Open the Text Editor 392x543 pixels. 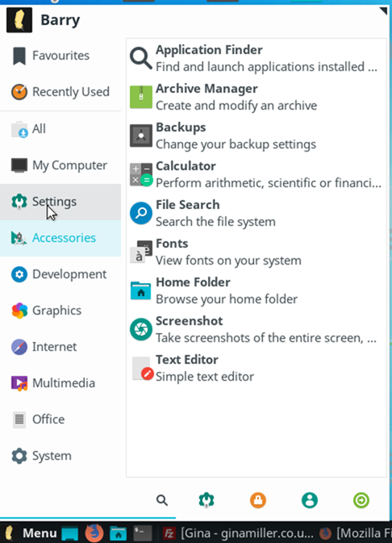[x=256, y=368]
